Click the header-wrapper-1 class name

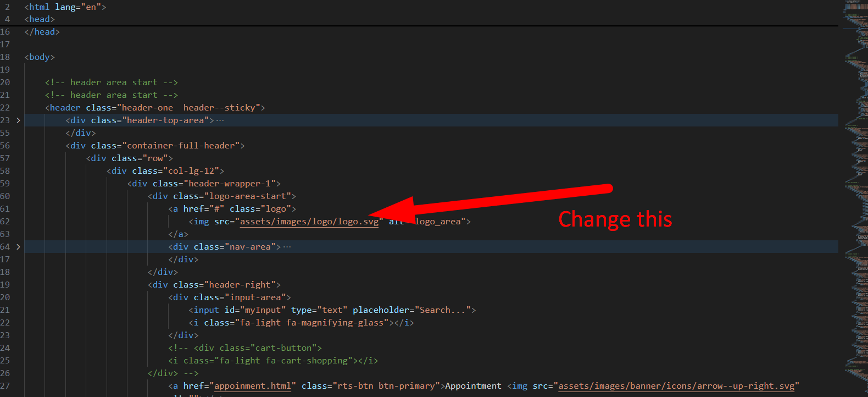pyautogui.click(x=232, y=184)
